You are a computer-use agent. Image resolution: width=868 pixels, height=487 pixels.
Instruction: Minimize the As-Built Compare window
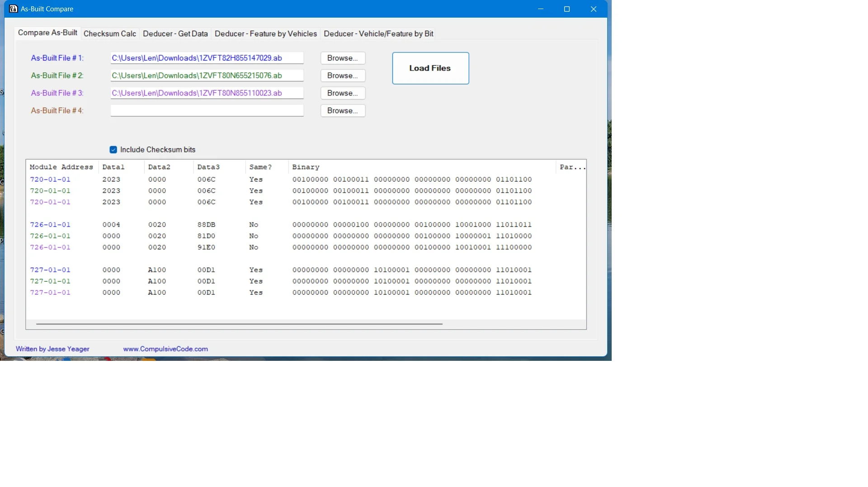tap(540, 9)
